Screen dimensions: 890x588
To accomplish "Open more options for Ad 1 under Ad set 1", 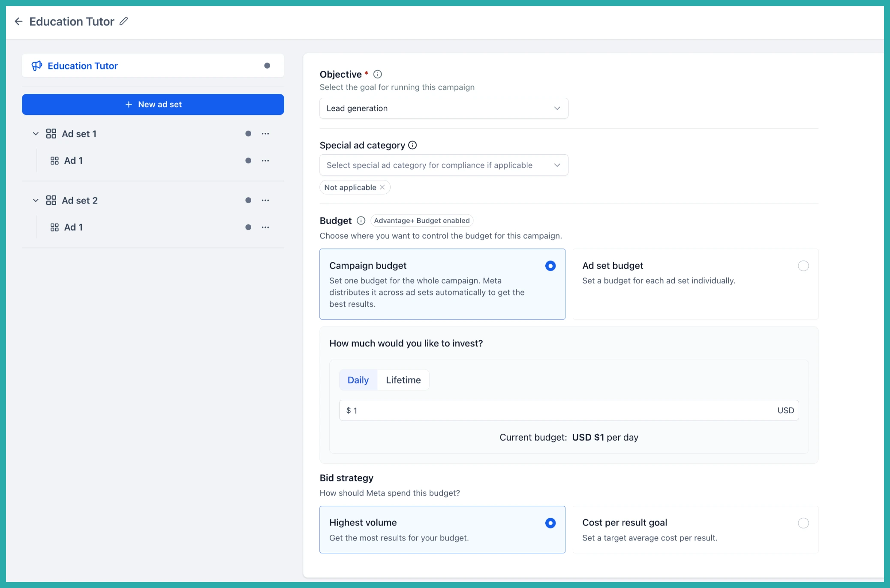I will coord(265,161).
